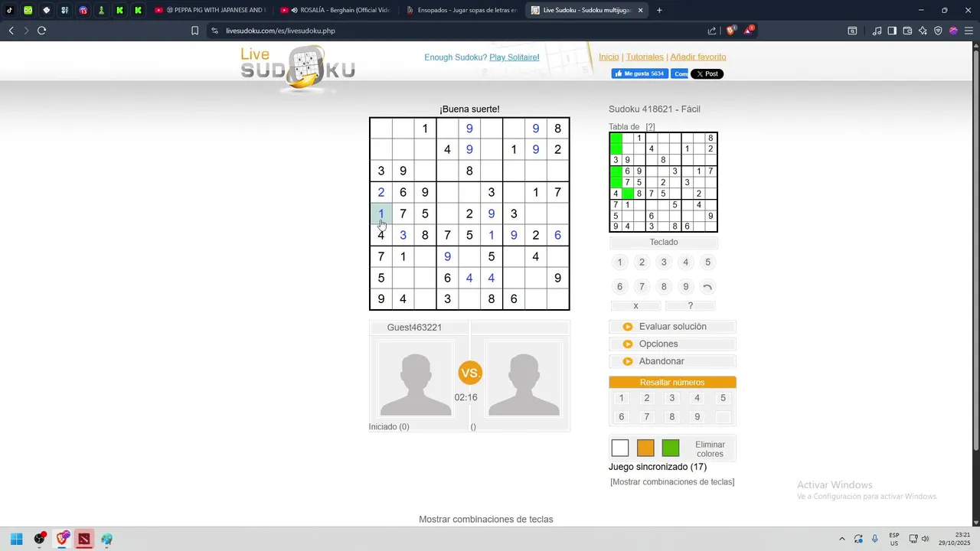Click keypad digit 5 under Teclado
Image resolution: width=980 pixels, height=551 pixels.
tap(707, 262)
